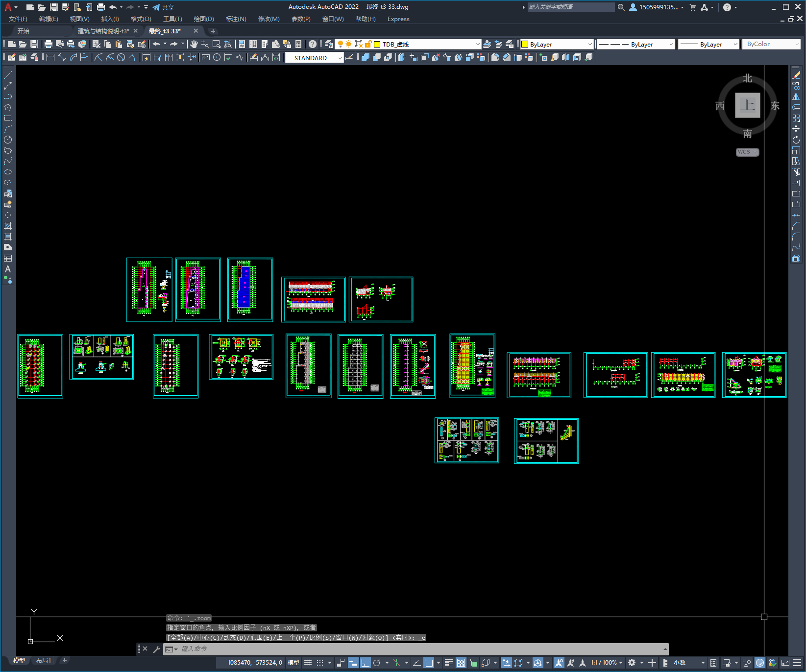The height and width of the screenshot is (672, 806).
Task: Select the Rectangle draw tool
Action: point(8,118)
